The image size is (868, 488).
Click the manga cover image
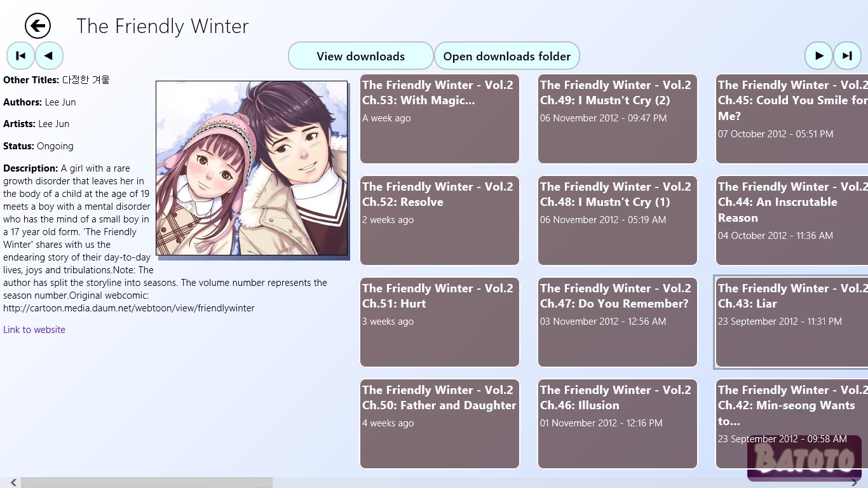pyautogui.click(x=252, y=168)
